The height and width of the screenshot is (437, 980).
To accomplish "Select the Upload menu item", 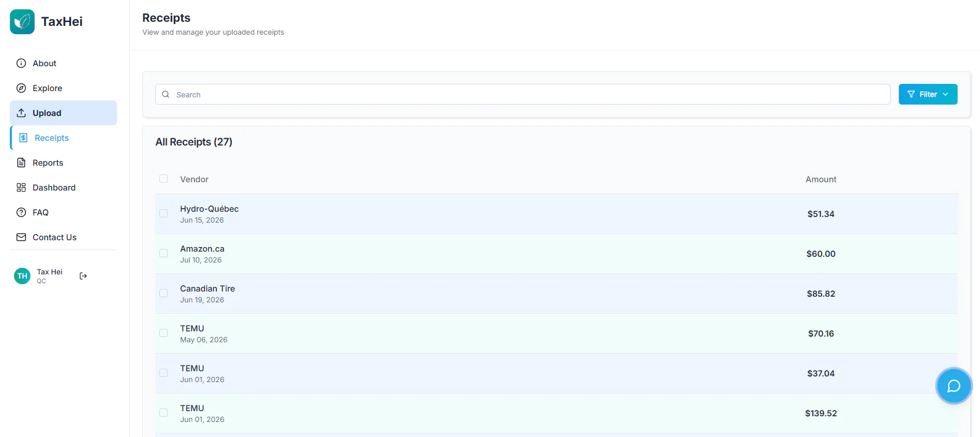I will (x=63, y=113).
